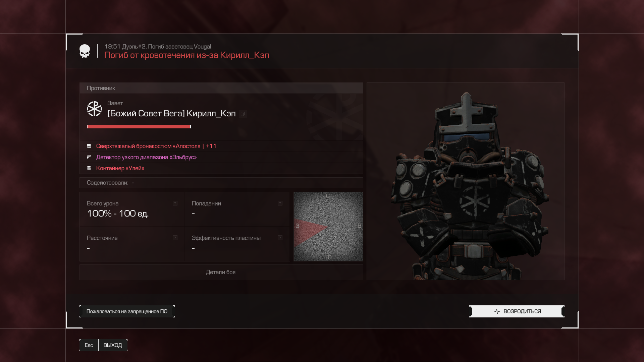
Task: Open help icon for Попаданий
Action: click(x=280, y=203)
